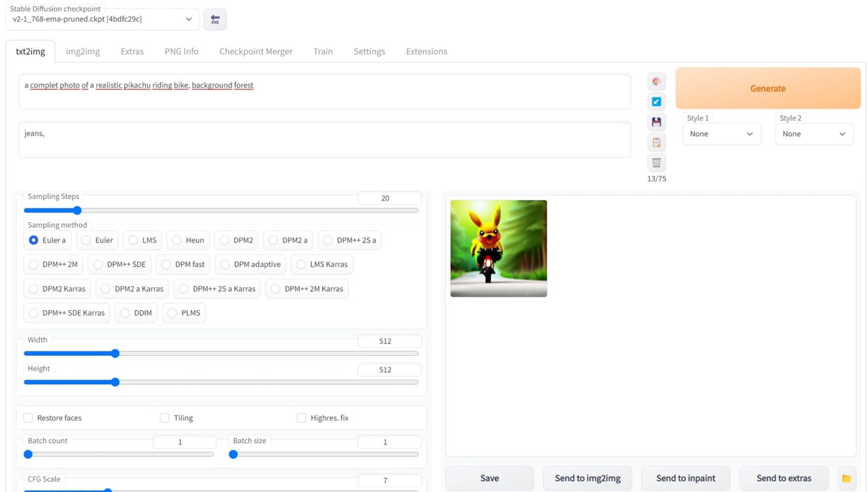Viewport: 868px width, 492px height.
Task: Click into the negative prompt box containing jeans
Action: (324, 140)
